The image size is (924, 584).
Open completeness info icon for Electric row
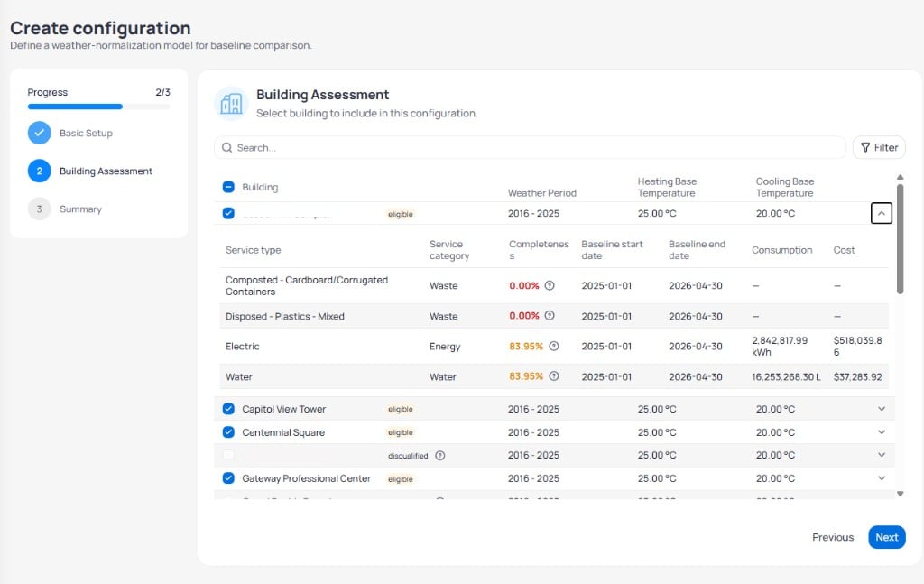point(554,346)
